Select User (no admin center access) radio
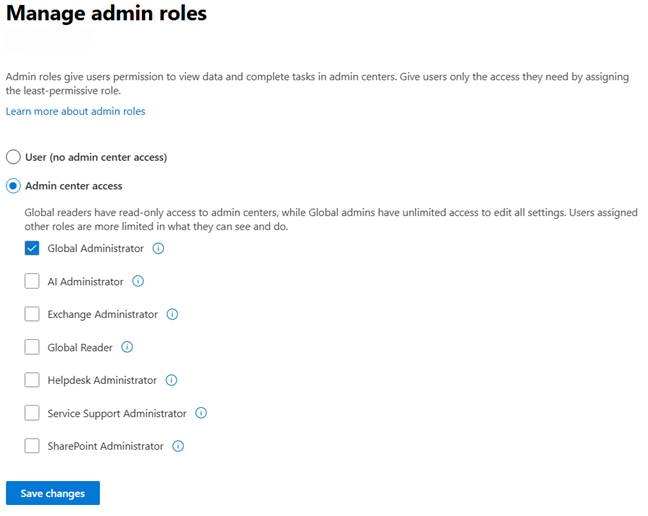 point(13,157)
